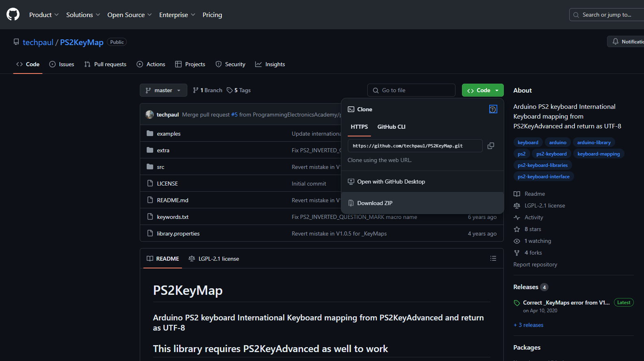Switch to the Issues tab
The image size is (644, 361).
62,64
